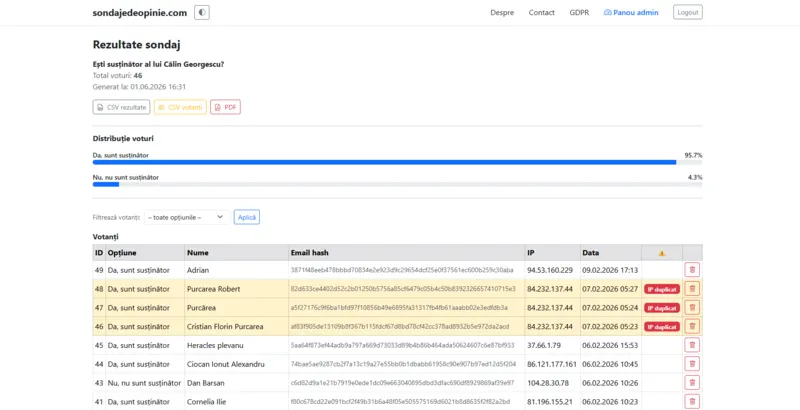Delete vote of Cristian Florin Purcarea
Viewport: 800px width, 410px height.
(x=692, y=326)
